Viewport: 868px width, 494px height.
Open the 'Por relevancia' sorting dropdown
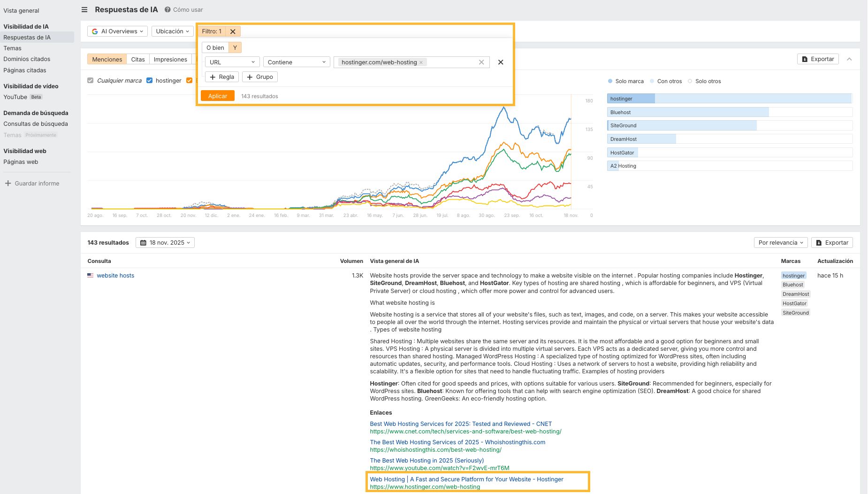point(780,242)
